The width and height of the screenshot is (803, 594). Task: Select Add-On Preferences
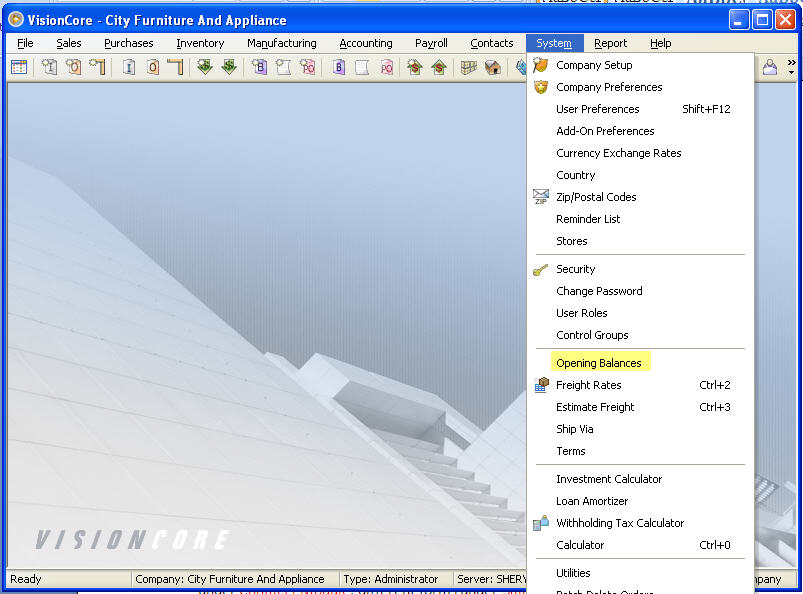pyautogui.click(x=640, y=131)
